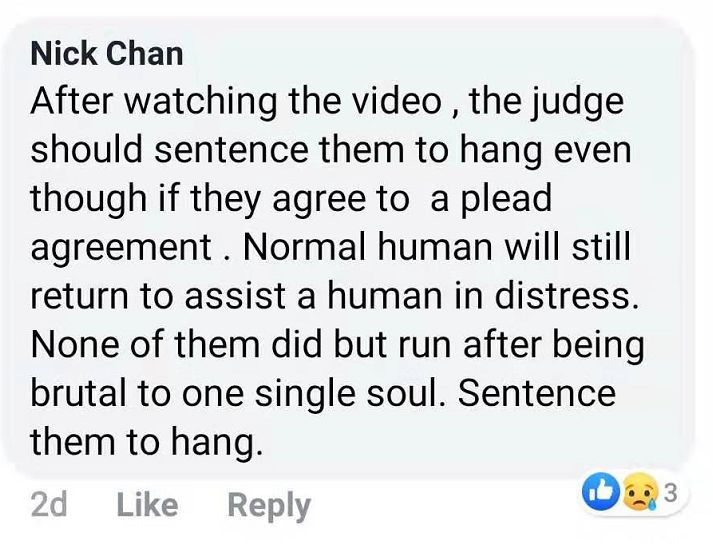The width and height of the screenshot is (713, 544).
Task: Open the reaction count showing 3
Action: coord(670,492)
